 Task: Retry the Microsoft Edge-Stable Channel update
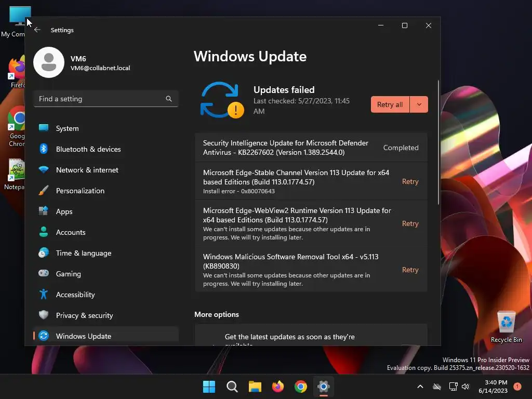pos(410,181)
